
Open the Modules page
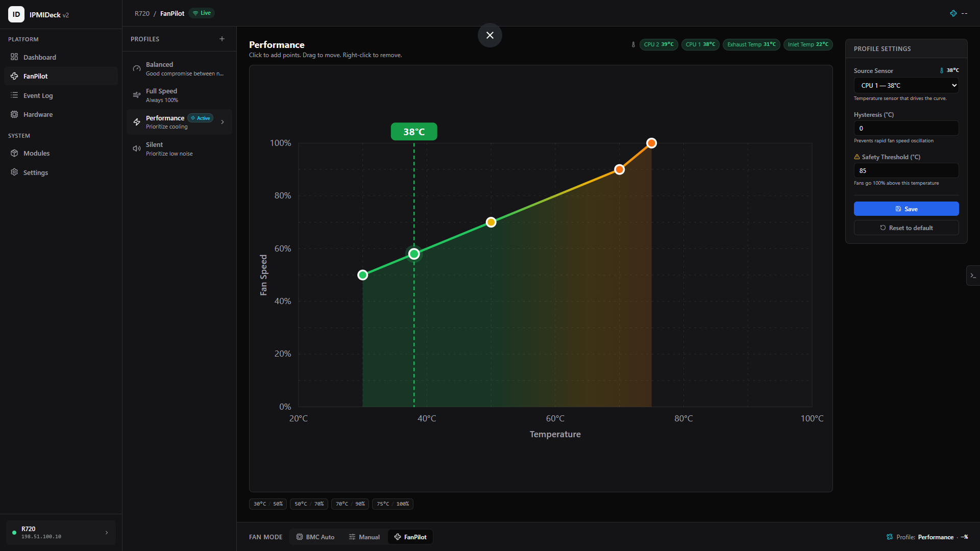(x=61, y=153)
